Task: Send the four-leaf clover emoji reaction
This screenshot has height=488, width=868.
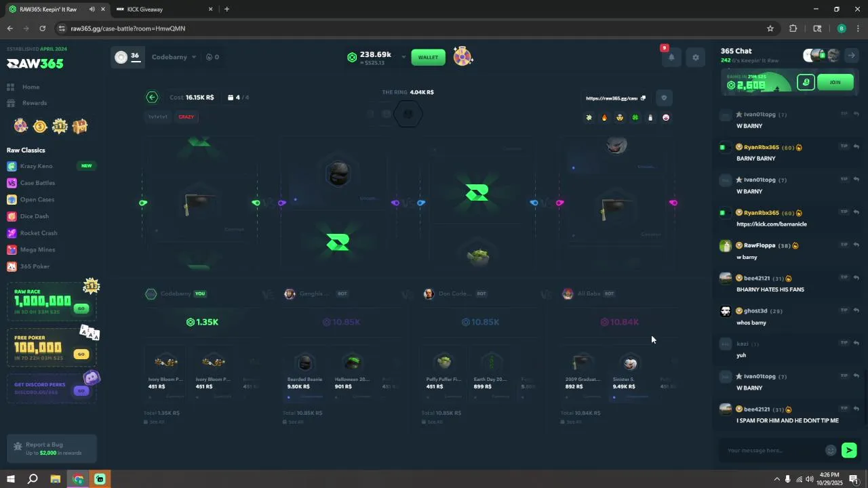Action: click(635, 118)
